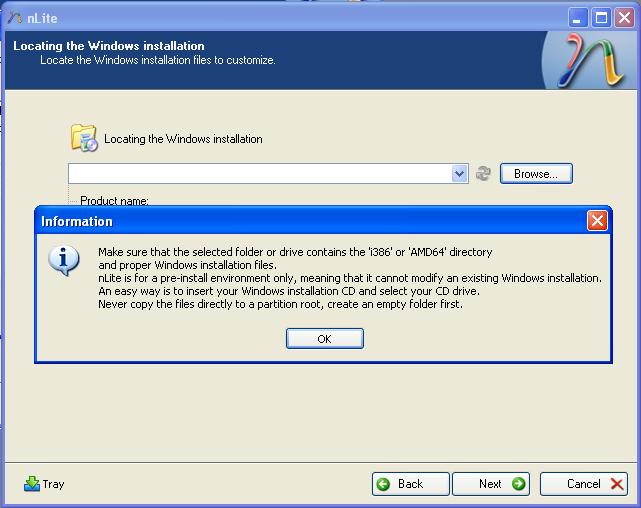
Task: Maximize the nLite window
Action: tap(601, 18)
